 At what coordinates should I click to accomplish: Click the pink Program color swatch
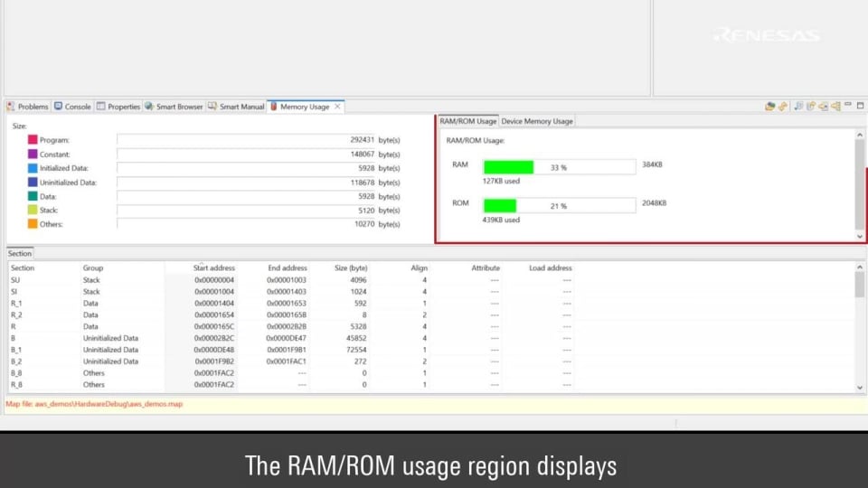click(33, 140)
